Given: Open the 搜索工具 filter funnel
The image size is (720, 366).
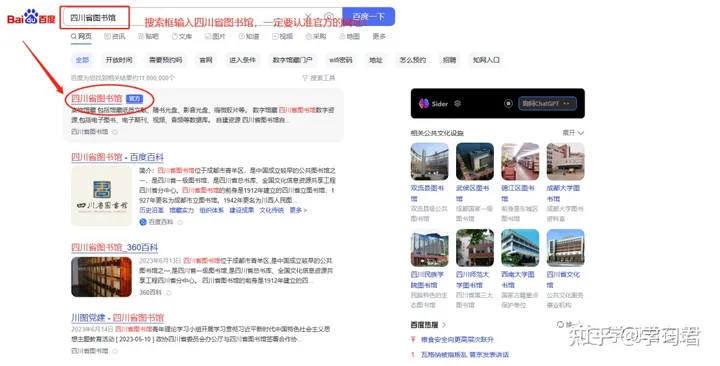Looking at the screenshot, I should pyautogui.click(x=318, y=78).
